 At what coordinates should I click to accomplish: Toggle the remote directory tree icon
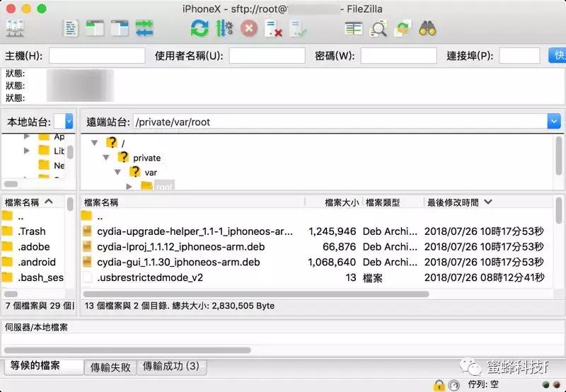[x=120, y=28]
